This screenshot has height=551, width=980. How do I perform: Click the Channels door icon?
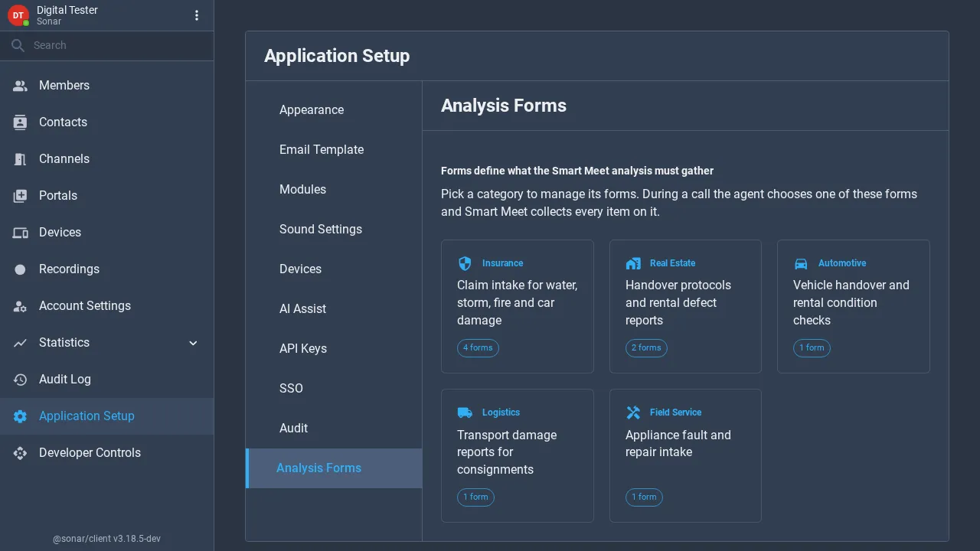pos(20,159)
